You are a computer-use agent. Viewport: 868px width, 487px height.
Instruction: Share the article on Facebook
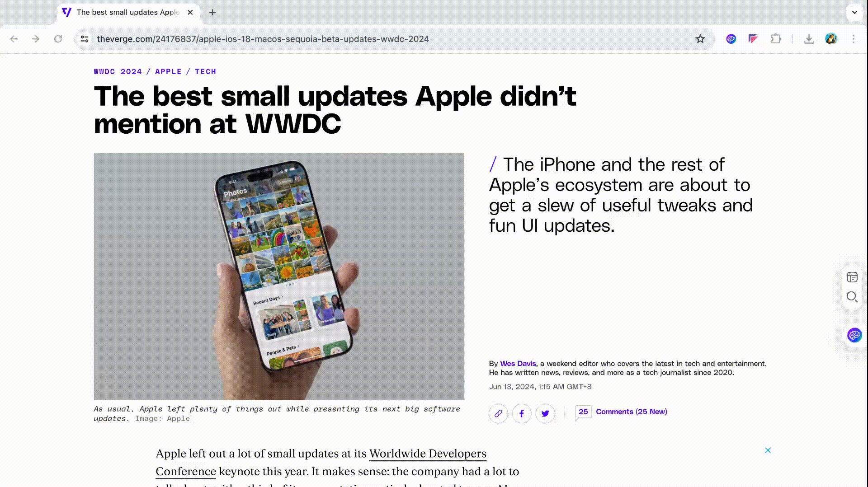click(522, 413)
